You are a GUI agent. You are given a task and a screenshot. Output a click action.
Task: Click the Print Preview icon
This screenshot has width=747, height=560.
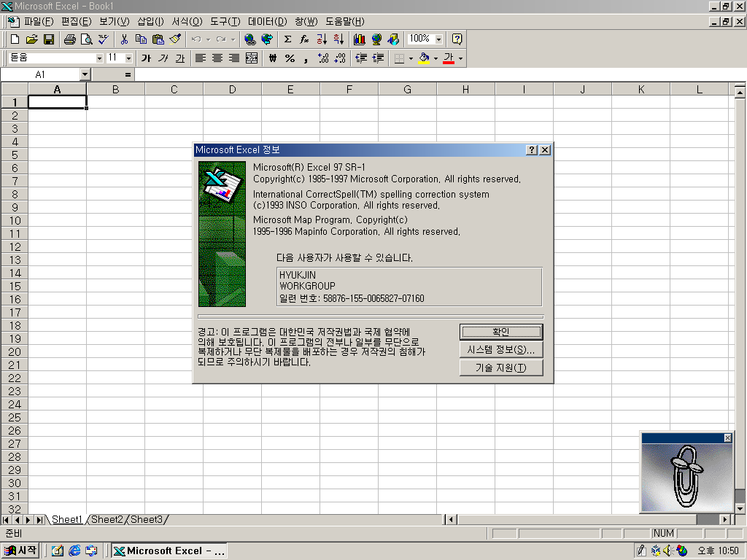(87, 39)
